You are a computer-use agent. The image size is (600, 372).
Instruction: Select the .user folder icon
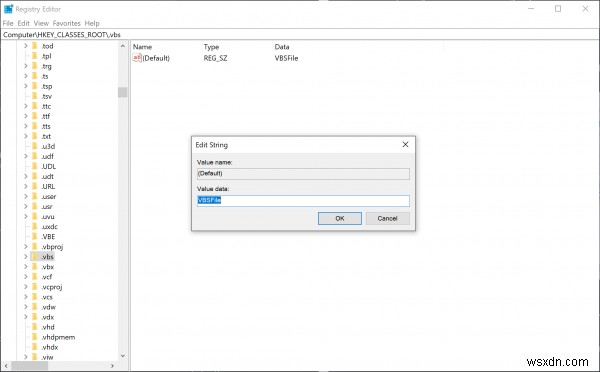pyautogui.click(x=35, y=196)
